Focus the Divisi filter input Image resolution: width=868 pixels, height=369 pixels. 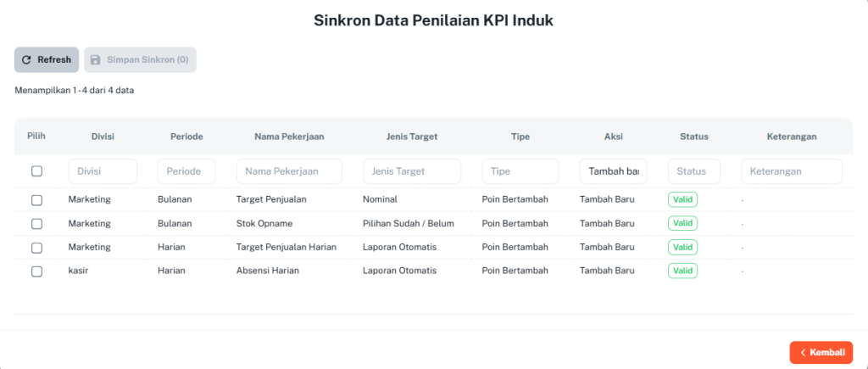(103, 171)
